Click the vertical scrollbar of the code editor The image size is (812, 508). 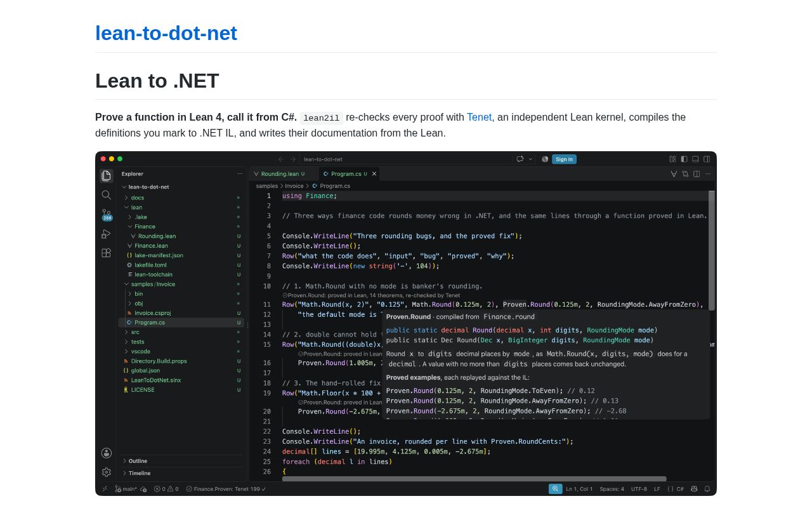pyautogui.click(x=712, y=251)
